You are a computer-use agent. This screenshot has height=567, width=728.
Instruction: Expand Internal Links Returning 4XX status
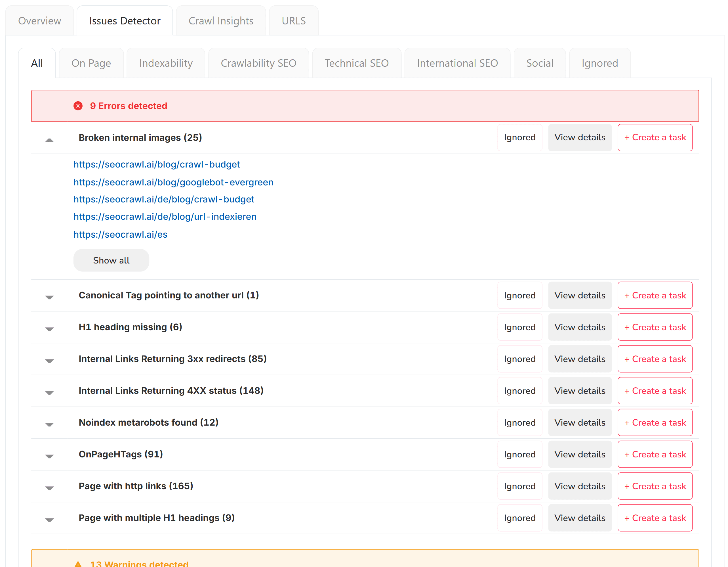[x=49, y=393]
